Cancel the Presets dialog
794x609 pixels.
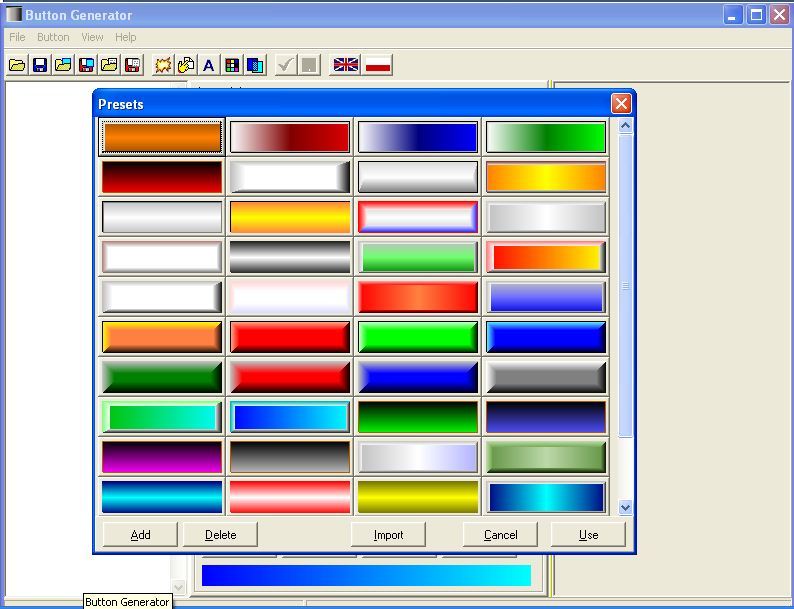[x=500, y=535]
